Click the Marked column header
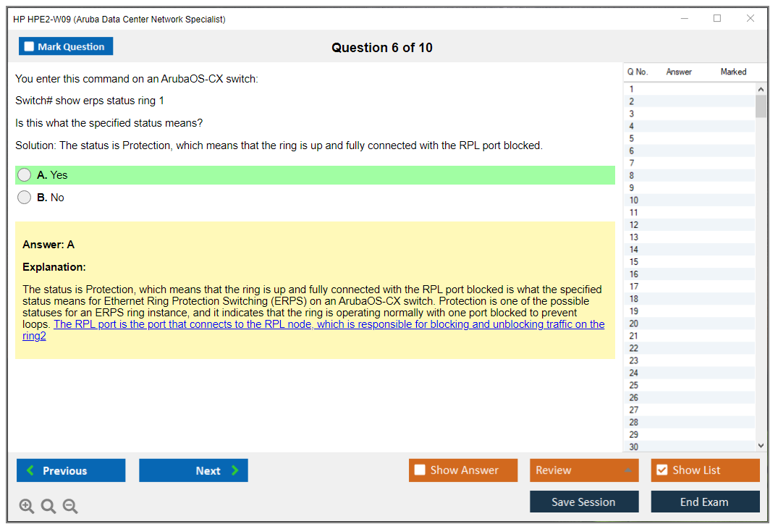 (733, 72)
